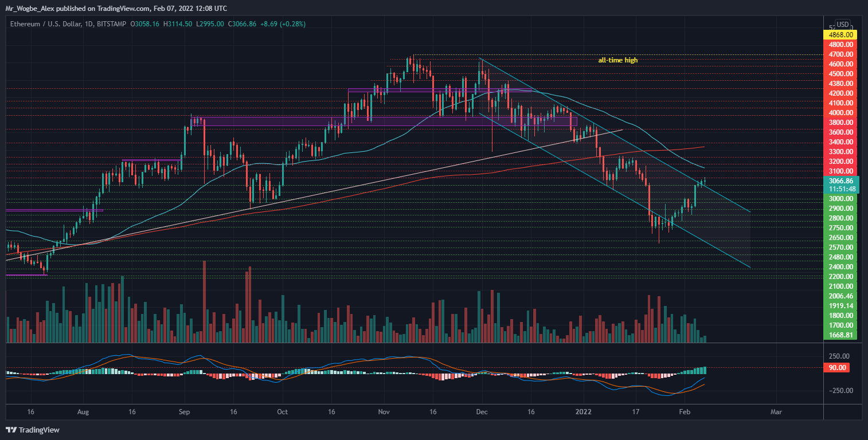The image size is (868, 440).
Task: Click the close value C3066.86
Action: 243,24
